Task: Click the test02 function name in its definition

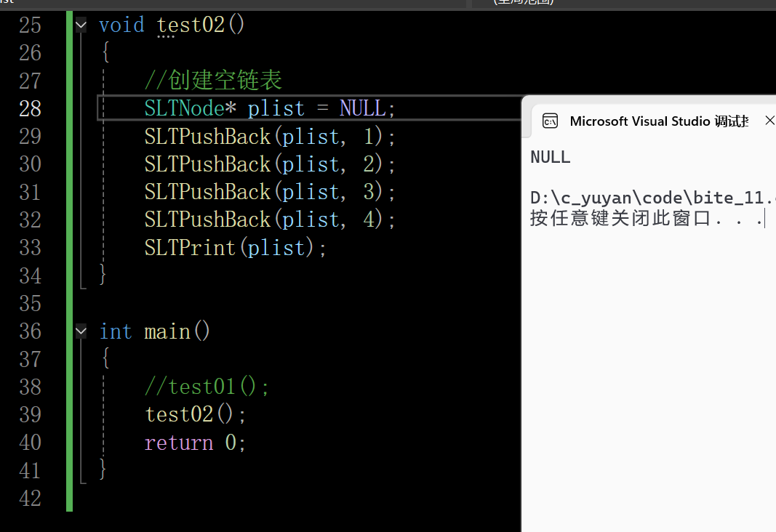Action: [191, 25]
